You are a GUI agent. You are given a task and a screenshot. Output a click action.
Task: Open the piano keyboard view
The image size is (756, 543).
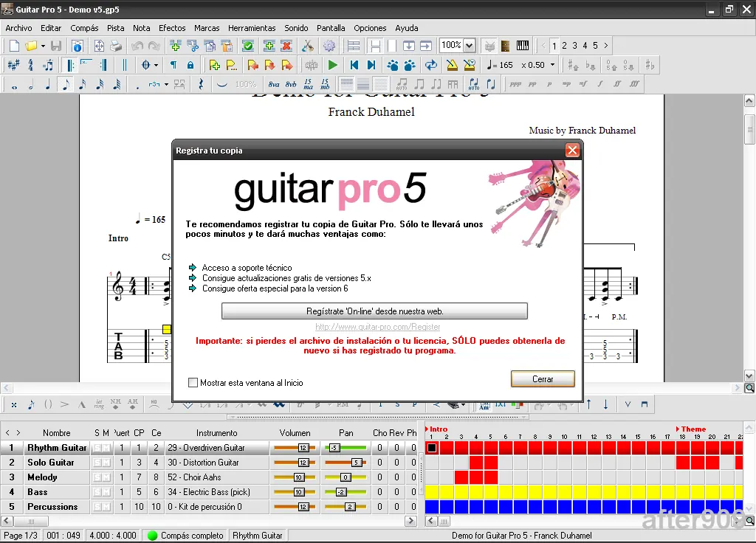pyautogui.click(x=523, y=46)
